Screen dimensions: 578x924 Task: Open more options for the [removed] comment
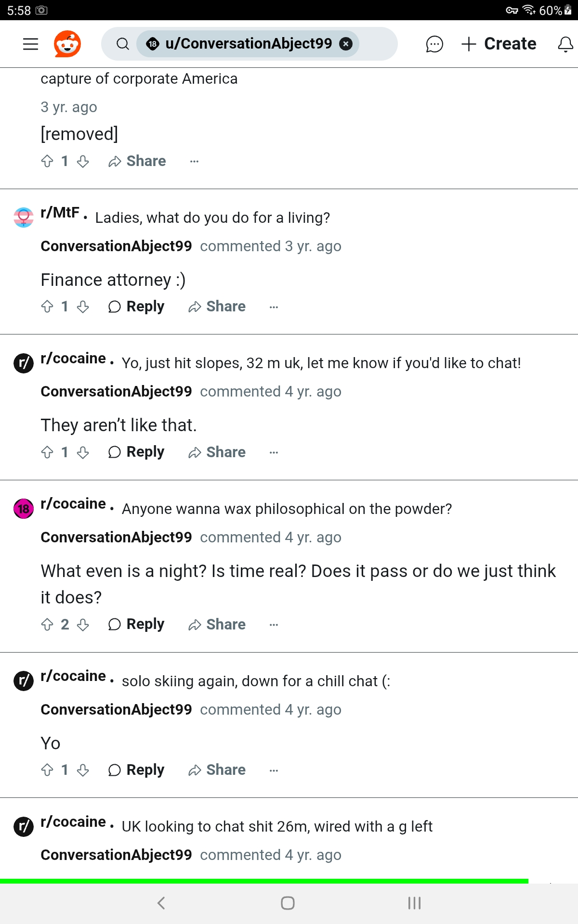194,161
